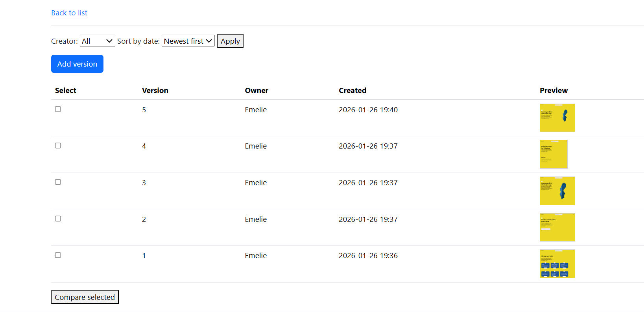Click the Apply filter button
This screenshot has width=644, height=316.
230,41
